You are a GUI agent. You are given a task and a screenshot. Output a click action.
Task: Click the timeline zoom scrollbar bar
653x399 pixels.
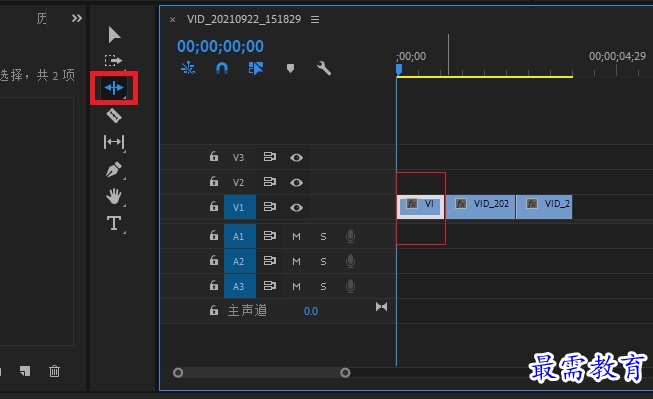(262, 373)
